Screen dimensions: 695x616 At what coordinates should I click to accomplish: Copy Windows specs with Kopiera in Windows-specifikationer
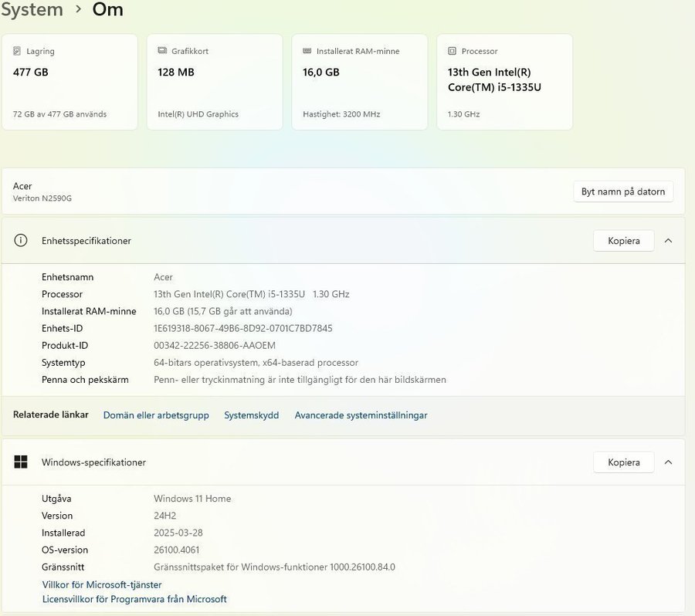[624, 462]
